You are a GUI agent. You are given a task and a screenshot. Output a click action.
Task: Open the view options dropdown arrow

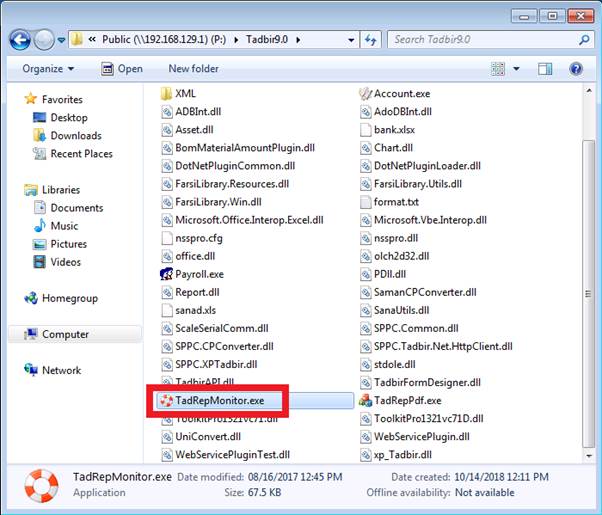[516, 69]
